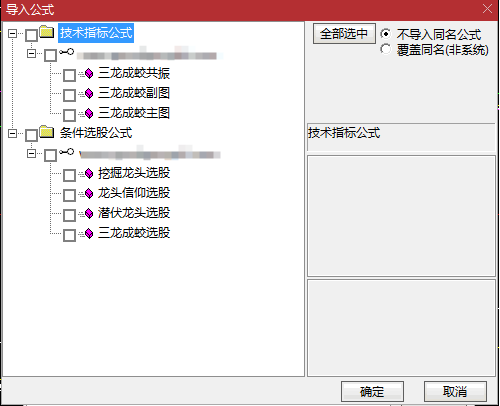This screenshot has width=500, height=406.
Task: Confirm import with the 确定 button
Action: [x=372, y=392]
